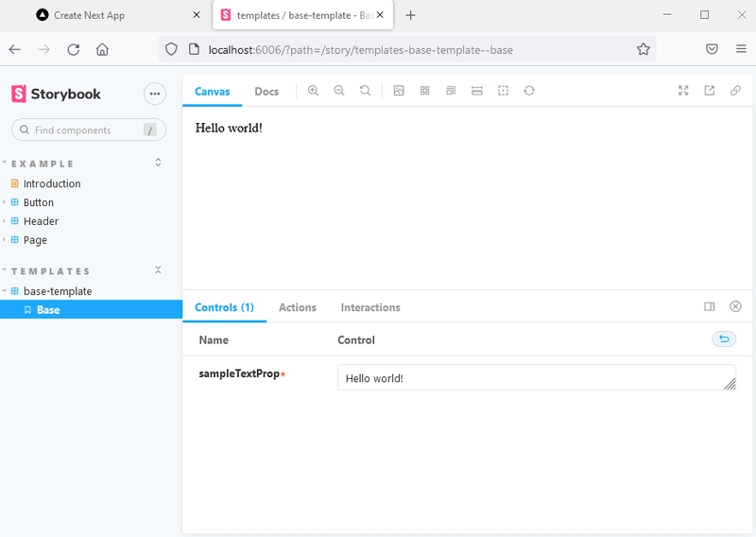Toggle the grid background icon
The image size is (756, 537).
point(424,91)
